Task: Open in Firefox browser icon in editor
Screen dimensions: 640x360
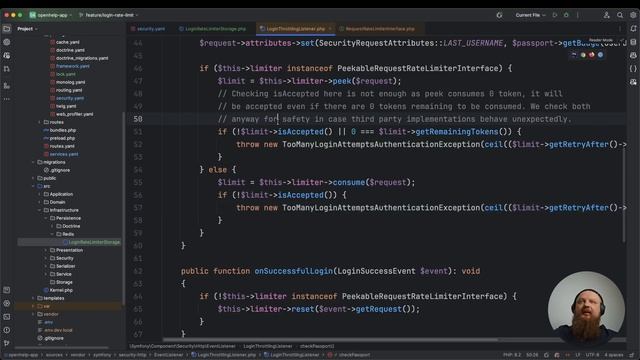Action: tap(592, 55)
